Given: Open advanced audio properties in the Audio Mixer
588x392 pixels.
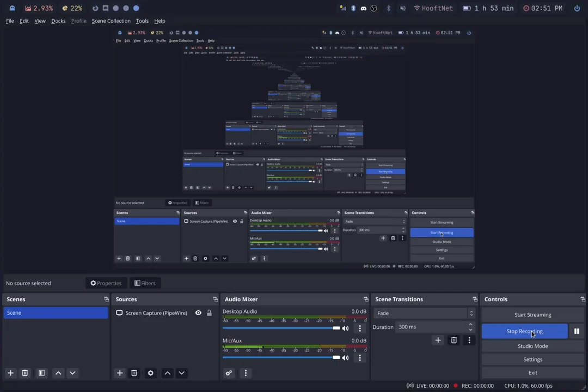Looking at the screenshot, I should pyautogui.click(x=229, y=373).
